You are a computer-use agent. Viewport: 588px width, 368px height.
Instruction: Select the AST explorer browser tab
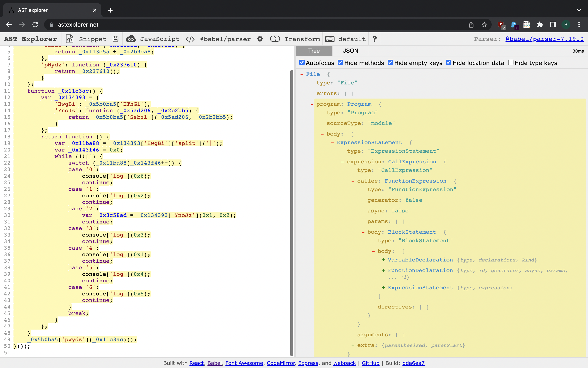52,10
